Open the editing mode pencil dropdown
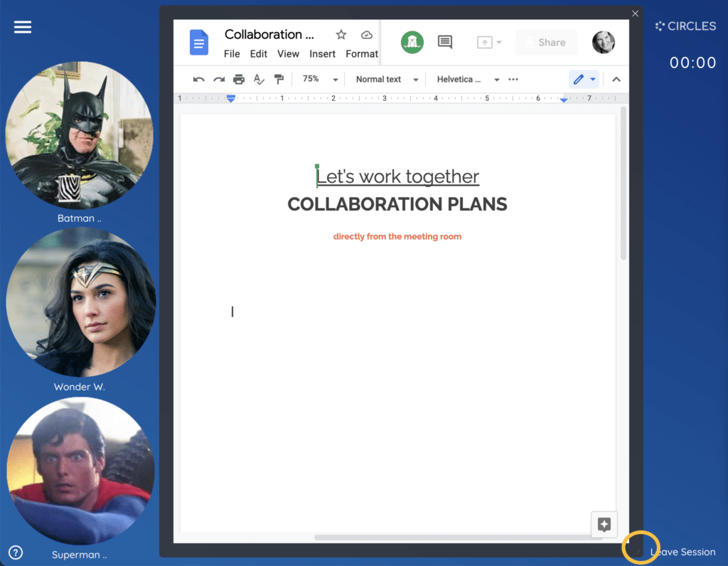Viewport: 728px width, 566px height. click(584, 80)
